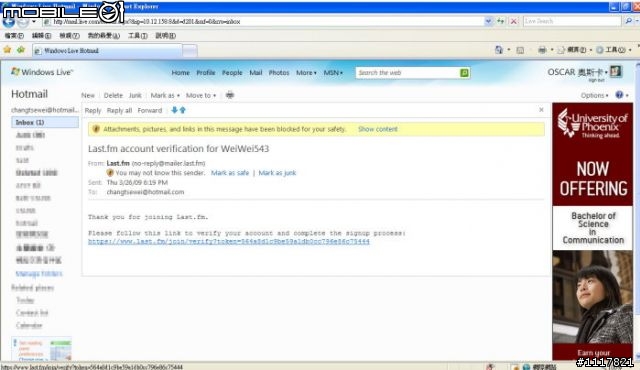
Task: Click the University of Phoenix ad banner
Action: [593, 231]
